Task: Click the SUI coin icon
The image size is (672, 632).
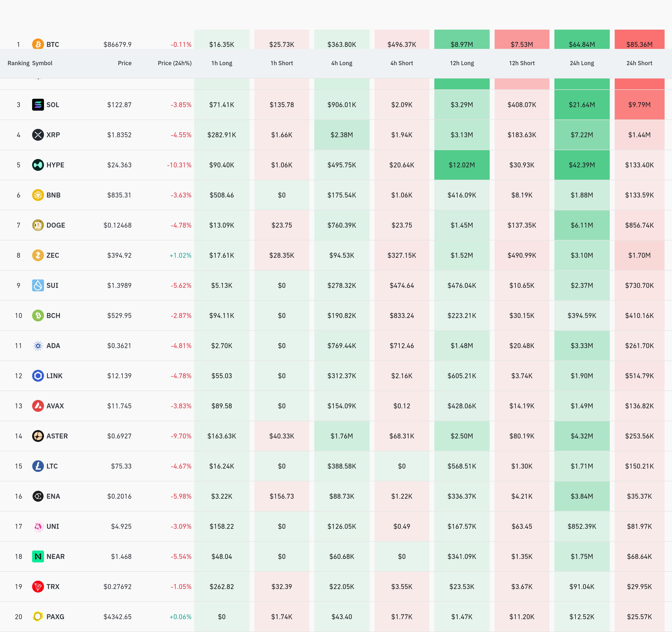Action: 38,285
